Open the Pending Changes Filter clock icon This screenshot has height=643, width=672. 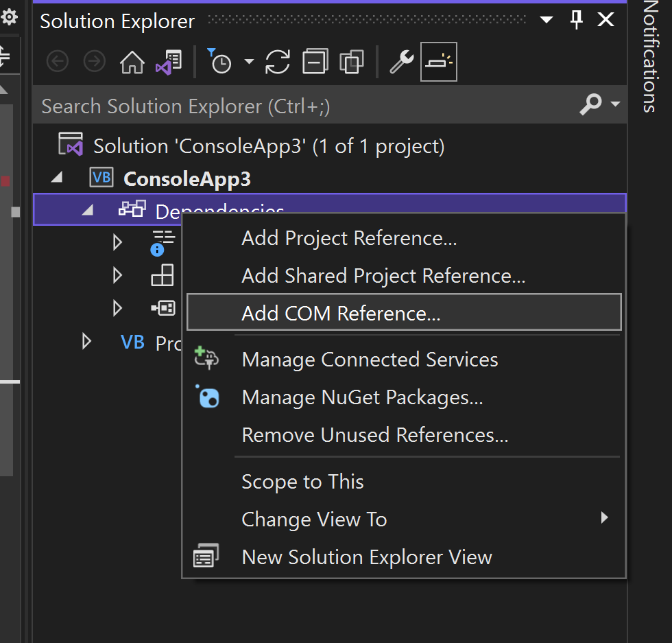[x=219, y=61]
